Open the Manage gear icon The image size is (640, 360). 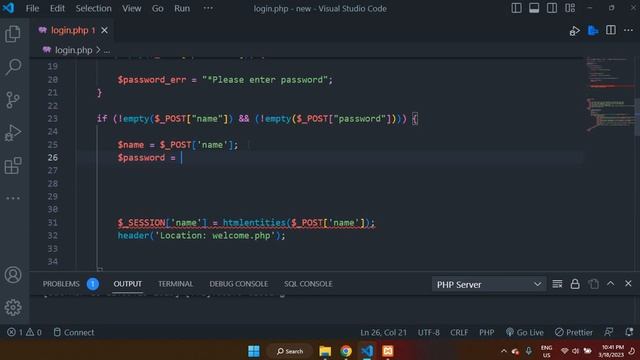(13, 307)
